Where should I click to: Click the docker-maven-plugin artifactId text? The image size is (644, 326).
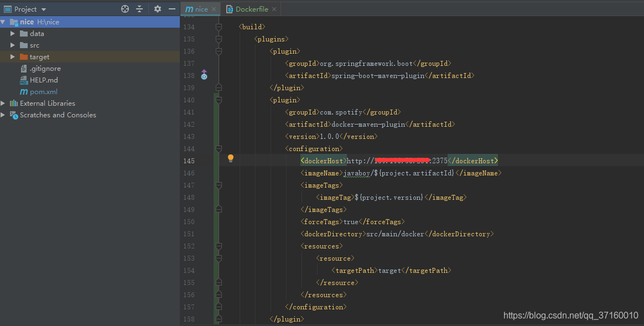[368, 124]
